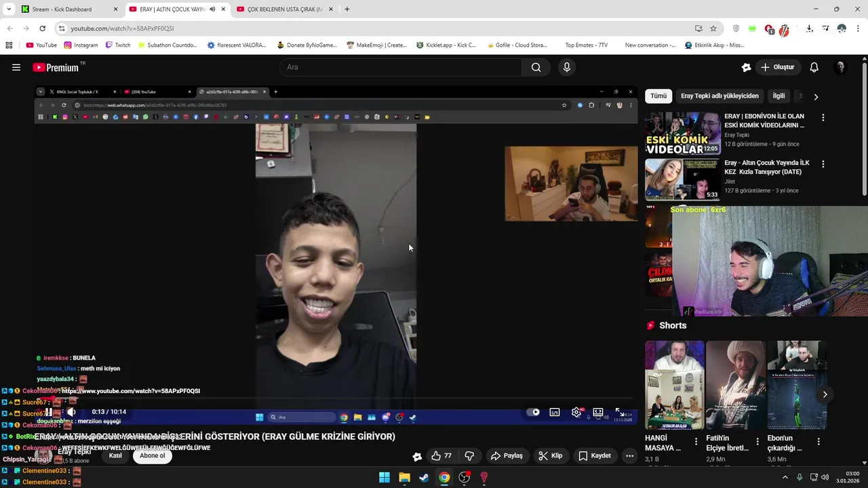Open the Ask sparkle icon next to the like button
Screen dimensions: 868x488
(x=417, y=456)
